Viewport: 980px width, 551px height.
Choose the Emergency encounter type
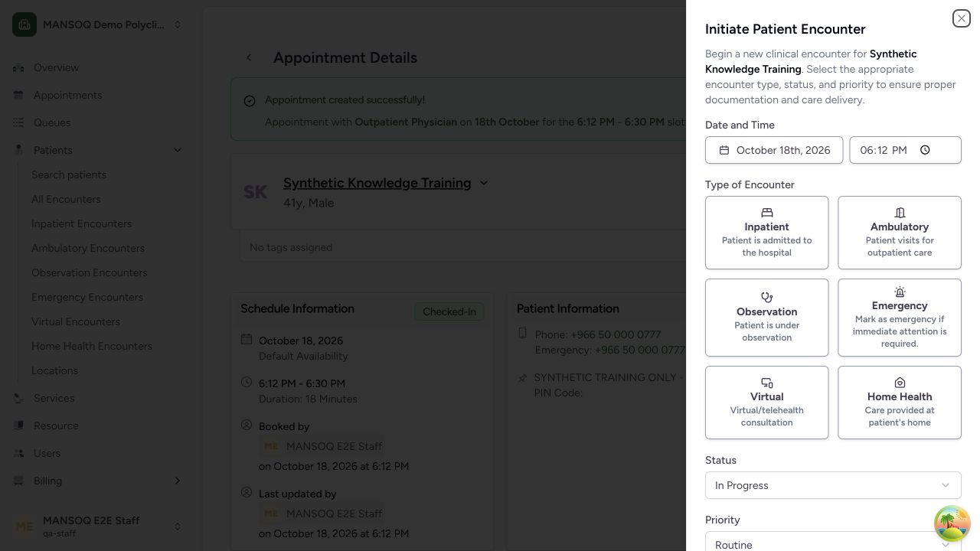[x=900, y=318]
